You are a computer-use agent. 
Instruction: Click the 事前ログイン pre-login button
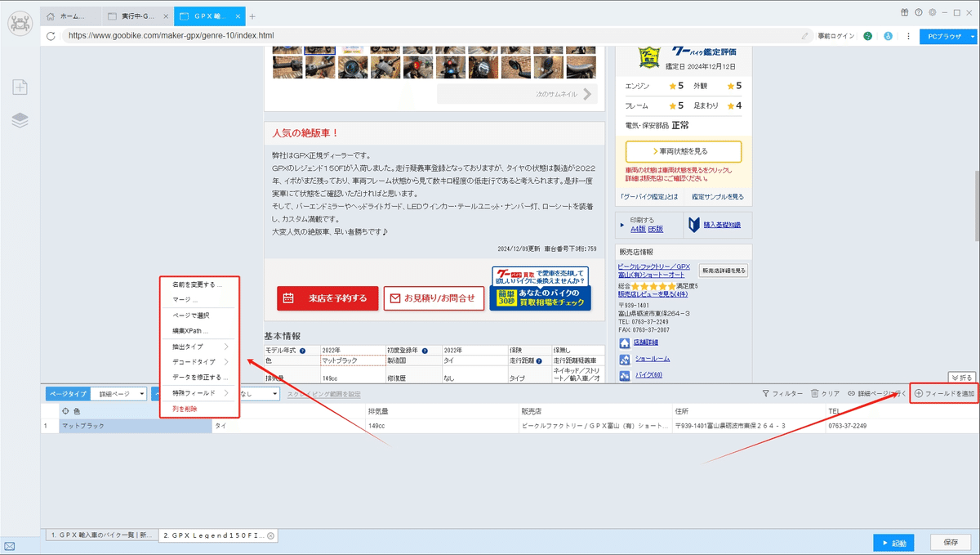point(836,36)
